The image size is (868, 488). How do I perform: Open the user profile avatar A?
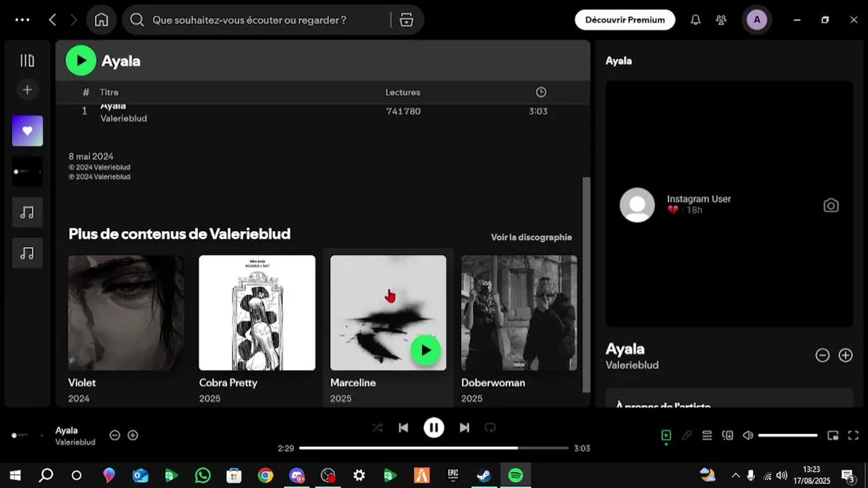(x=757, y=20)
